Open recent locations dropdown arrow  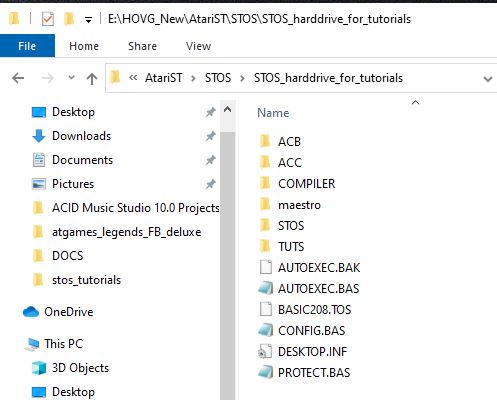pyautogui.click(x=71, y=78)
